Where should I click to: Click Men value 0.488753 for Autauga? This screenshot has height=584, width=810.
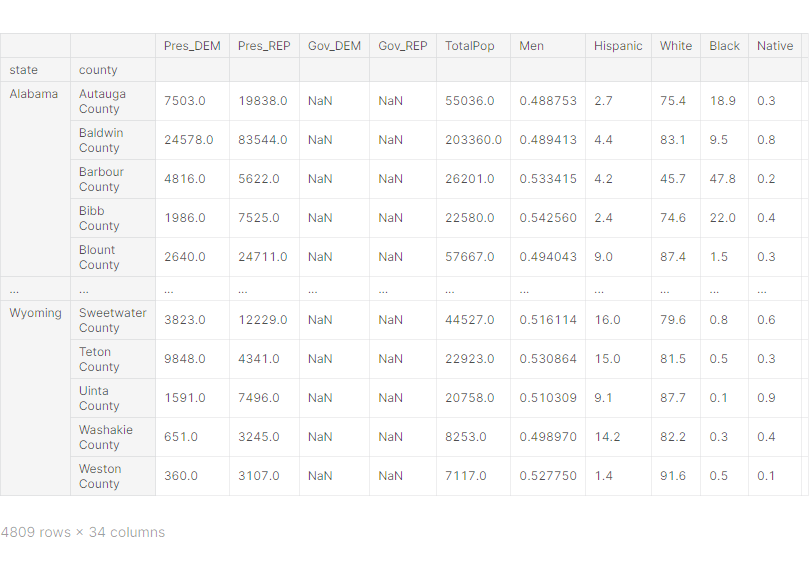tap(548, 101)
